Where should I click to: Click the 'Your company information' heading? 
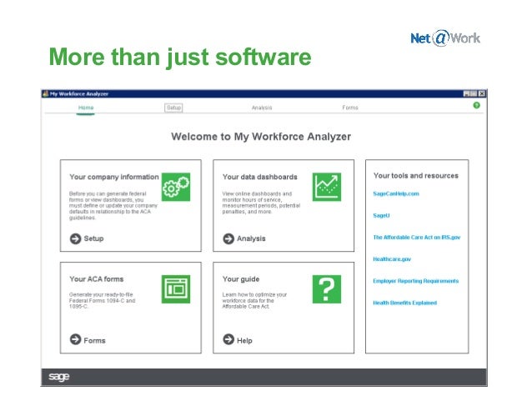(114, 177)
